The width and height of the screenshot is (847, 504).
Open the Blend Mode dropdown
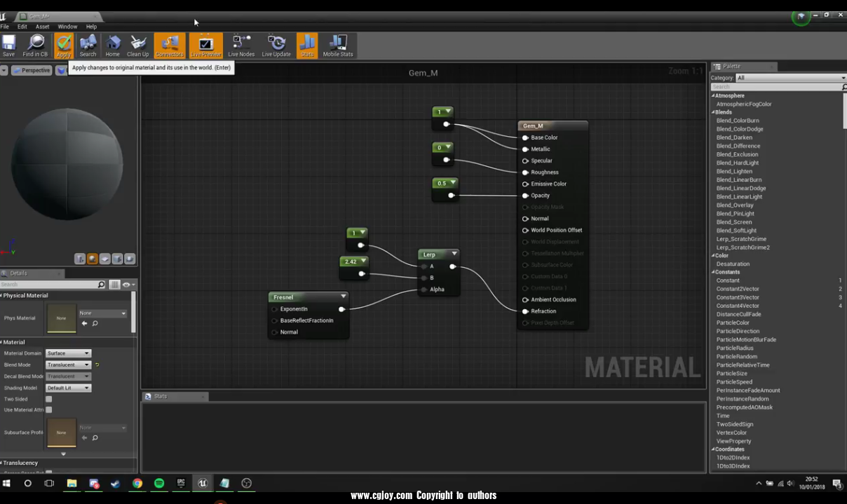[68, 365]
